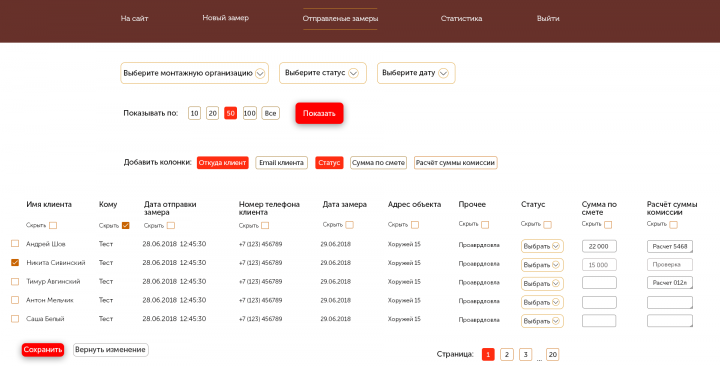Click client name 'Антон Мельчик'
Screen dimensions: 720x366
coord(50,300)
